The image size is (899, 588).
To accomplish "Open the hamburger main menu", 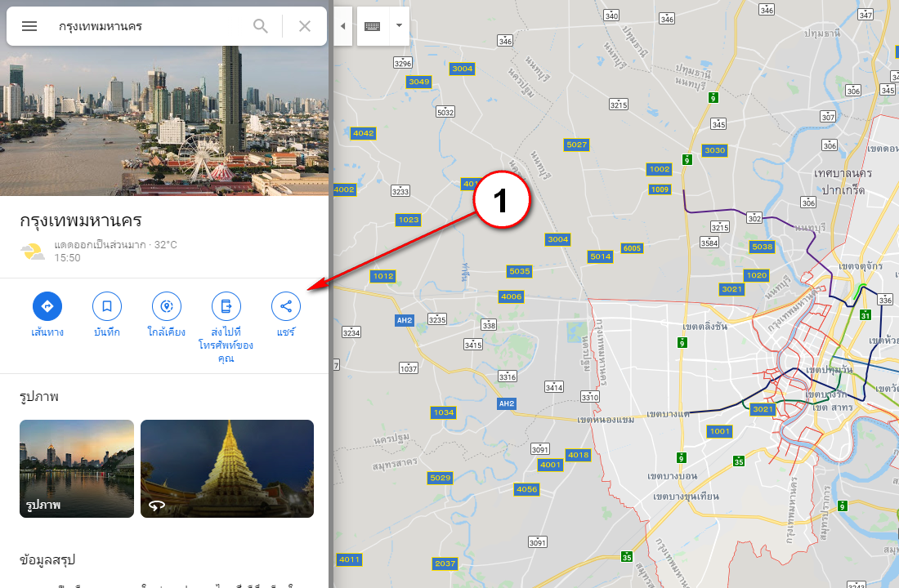I will point(29,26).
